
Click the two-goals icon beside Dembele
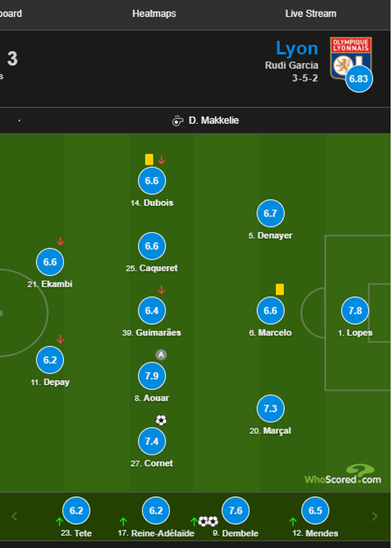pyautogui.click(x=208, y=521)
